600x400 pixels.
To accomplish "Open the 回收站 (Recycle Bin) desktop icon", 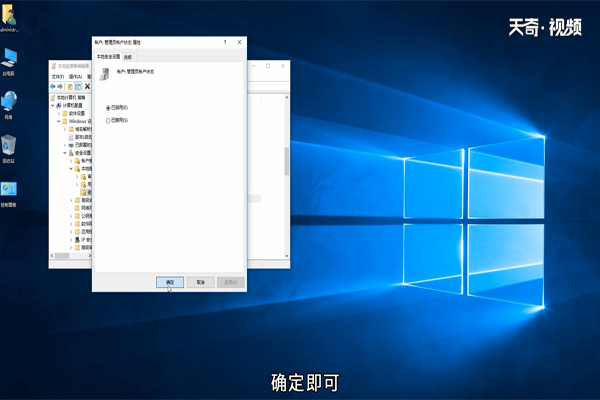I will point(8,148).
